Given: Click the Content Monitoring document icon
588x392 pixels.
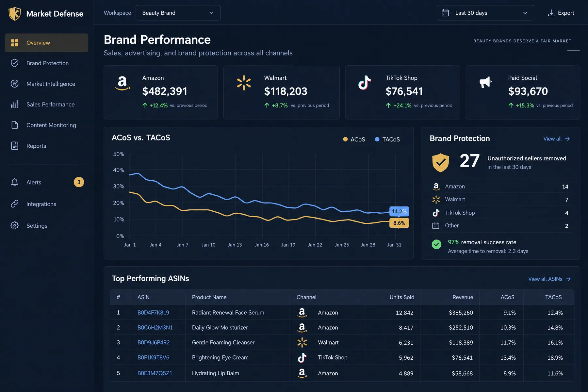Looking at the screenshot, I should [x=15, y=125].
